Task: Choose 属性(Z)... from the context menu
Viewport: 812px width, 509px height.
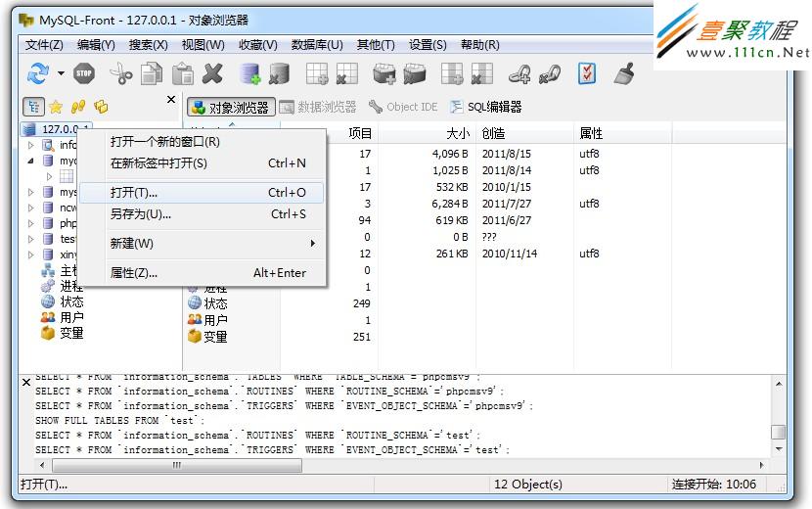Action: [202, 273]
